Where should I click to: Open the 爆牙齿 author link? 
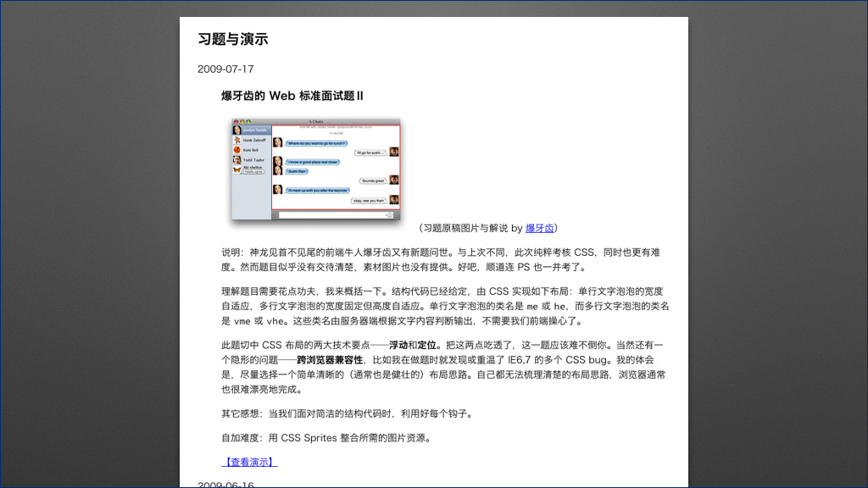[539, 228]
